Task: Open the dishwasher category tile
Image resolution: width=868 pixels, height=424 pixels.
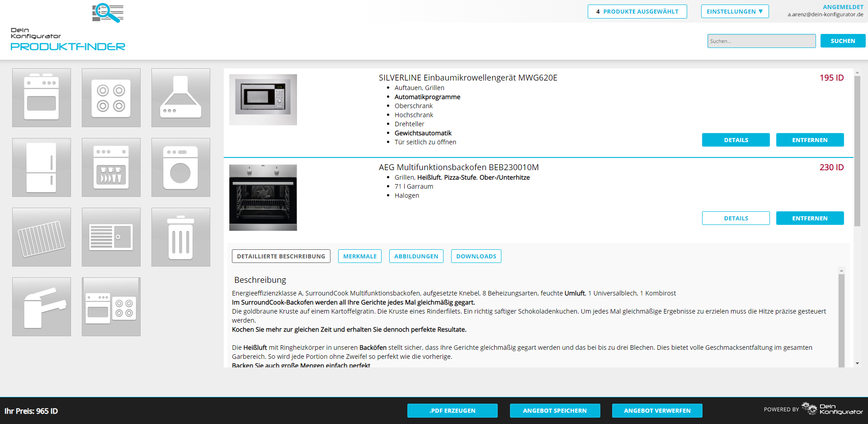Action: (x=111, y=167)
